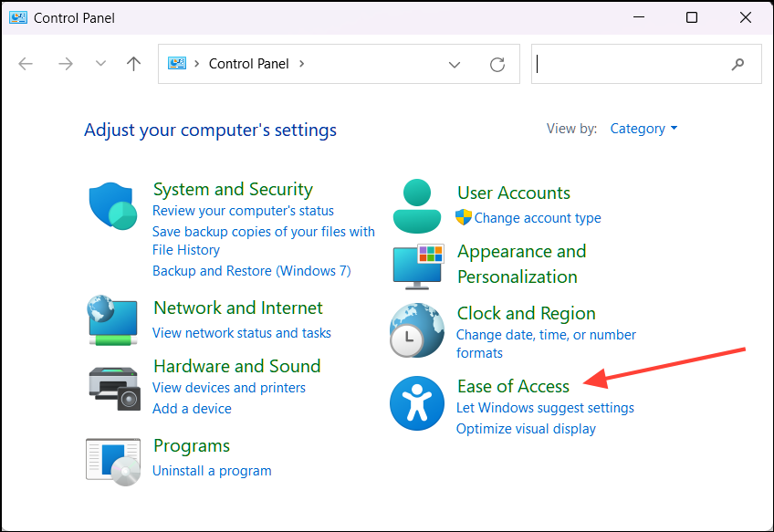The height and width of the screenshot is (532, 774).
Task: Open the View by Category dropdown
Action: click(643, 129)
